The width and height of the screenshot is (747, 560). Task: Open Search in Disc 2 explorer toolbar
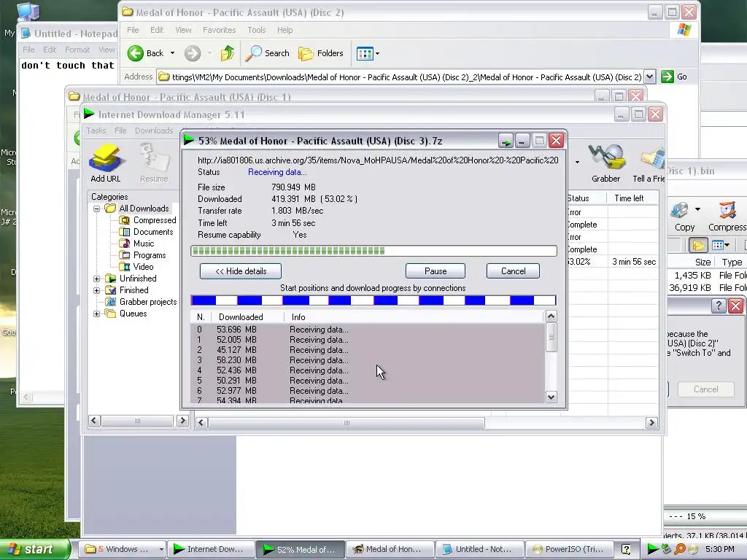[268, 53]
